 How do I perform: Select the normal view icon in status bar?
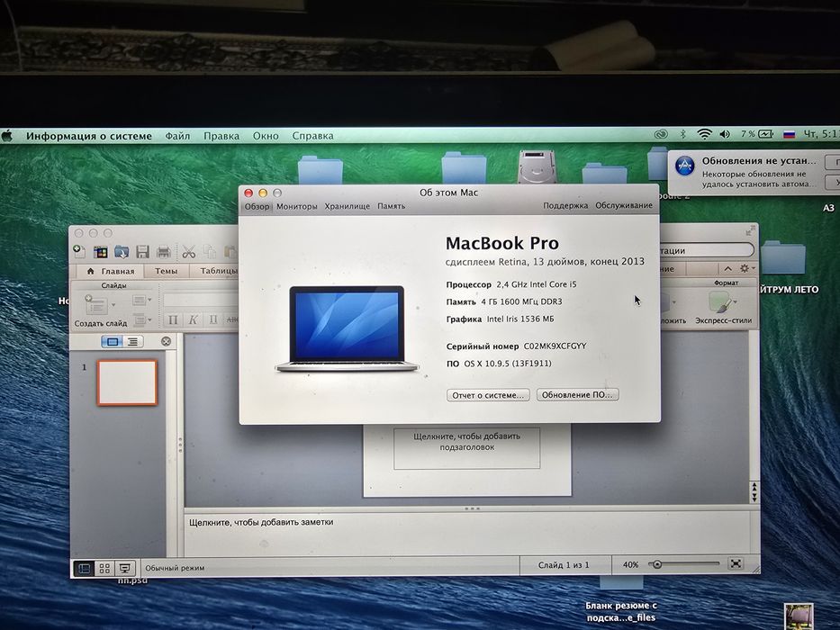point(84,569)
